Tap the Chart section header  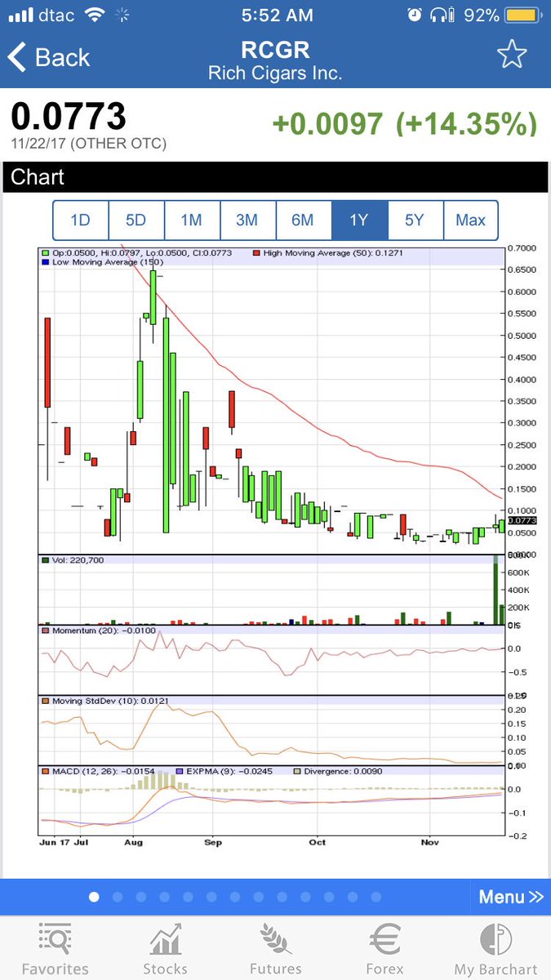[x=275, y=176]
